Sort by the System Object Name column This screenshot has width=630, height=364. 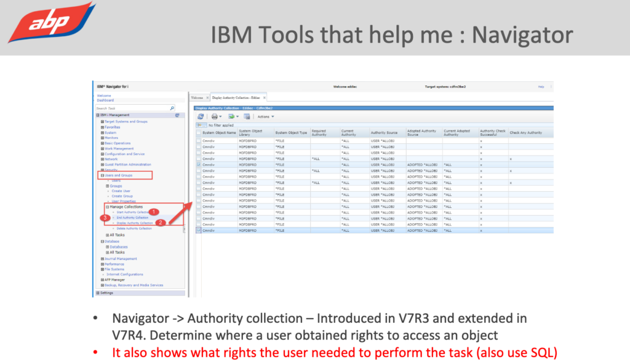click(219, 133)
